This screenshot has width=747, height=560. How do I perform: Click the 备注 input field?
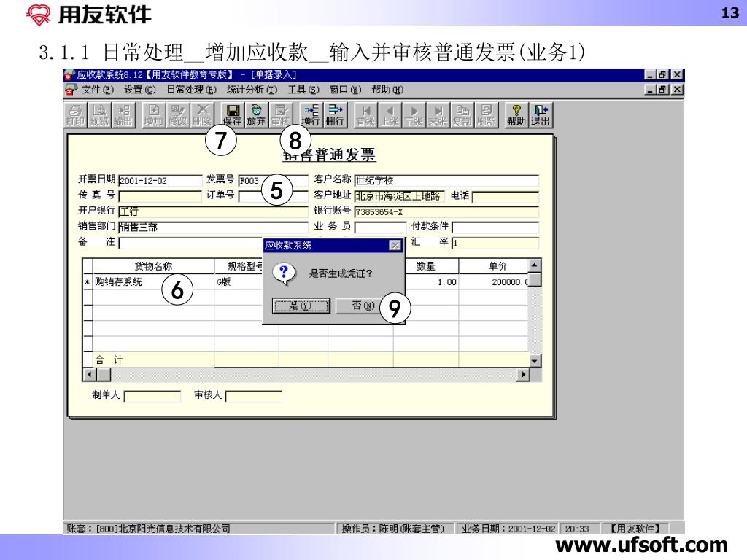(190, 244)
